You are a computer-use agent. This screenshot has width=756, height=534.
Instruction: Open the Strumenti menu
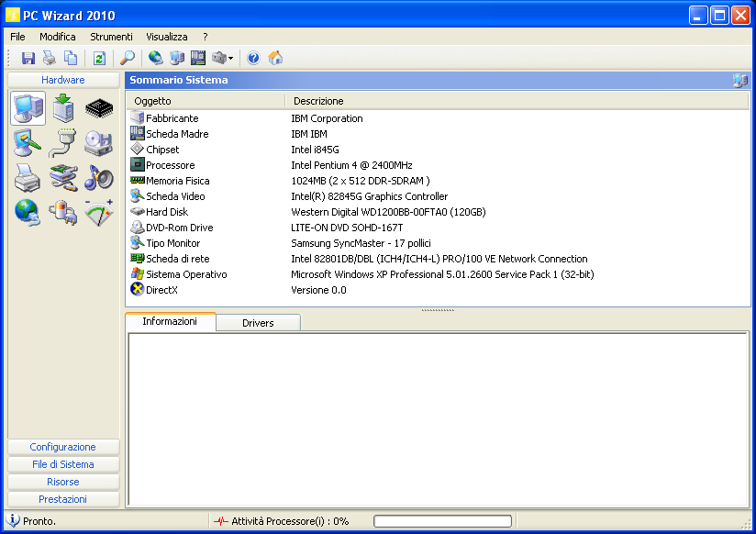pos(111,37)
